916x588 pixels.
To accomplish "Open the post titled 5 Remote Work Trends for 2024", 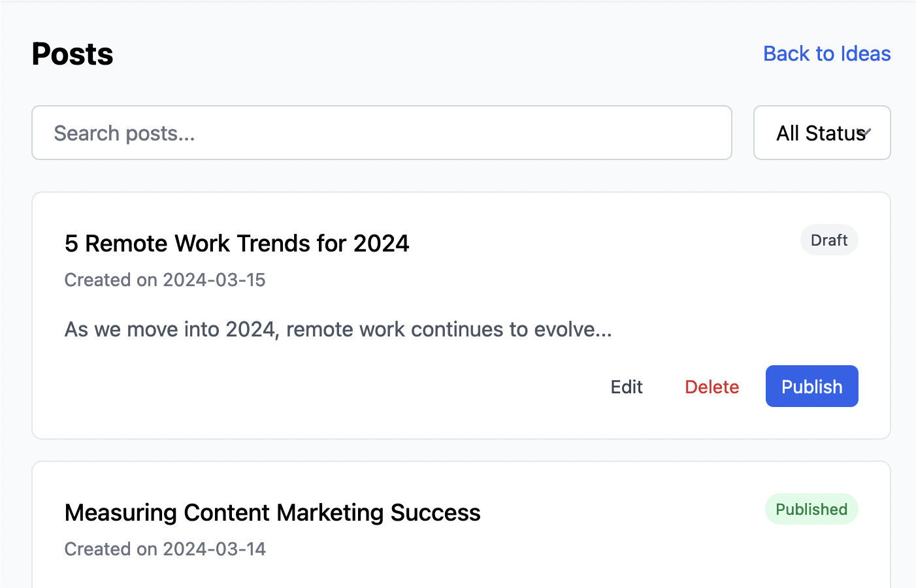I will point(237,242).
